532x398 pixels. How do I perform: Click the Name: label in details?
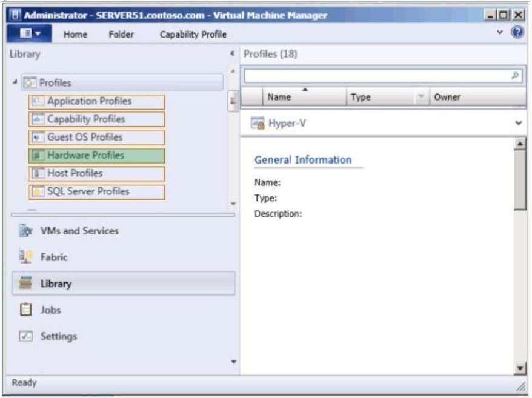tap(267, 182)
